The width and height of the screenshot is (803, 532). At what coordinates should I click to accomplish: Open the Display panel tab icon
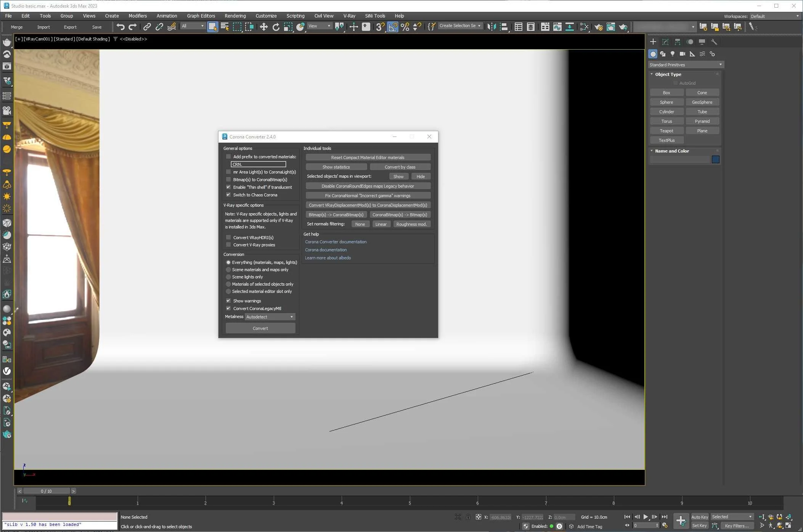point(702,42)
